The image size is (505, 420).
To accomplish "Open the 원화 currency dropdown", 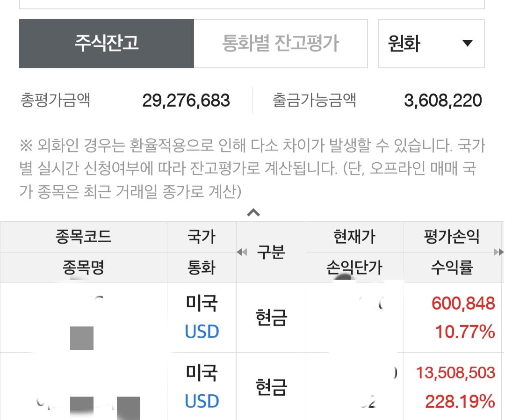I will pos(431,43).
